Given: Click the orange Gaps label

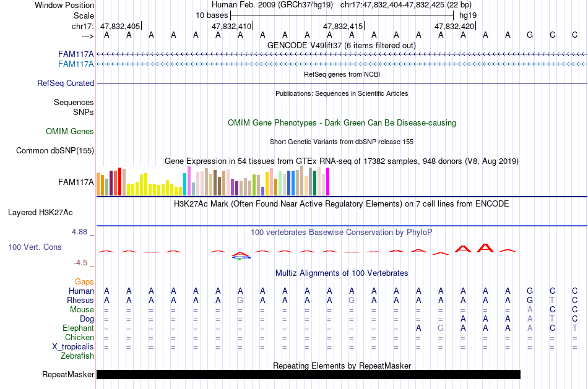Looking at the screenshot, I should pos(84,281).
